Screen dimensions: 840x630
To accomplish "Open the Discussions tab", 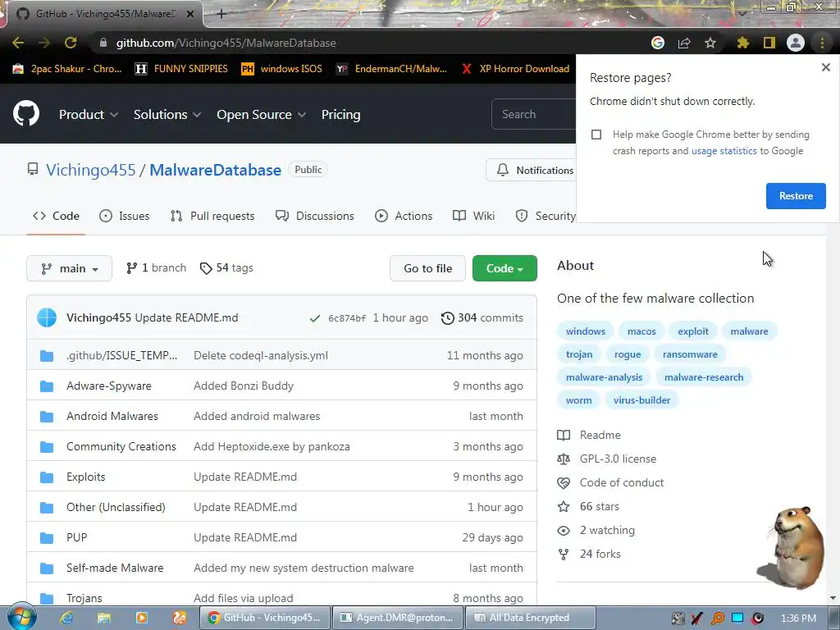I will 314,216.
